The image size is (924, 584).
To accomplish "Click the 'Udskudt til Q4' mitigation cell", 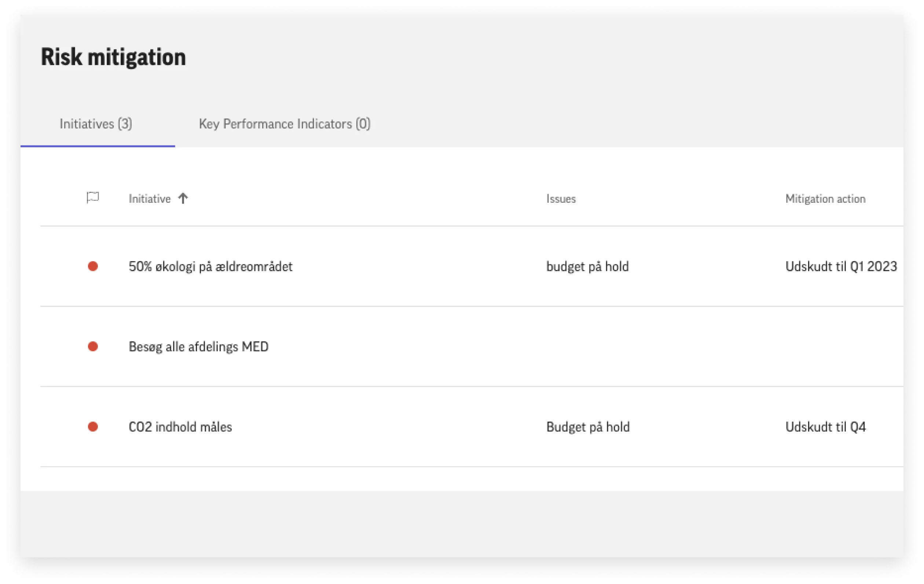I will (825, 427).
